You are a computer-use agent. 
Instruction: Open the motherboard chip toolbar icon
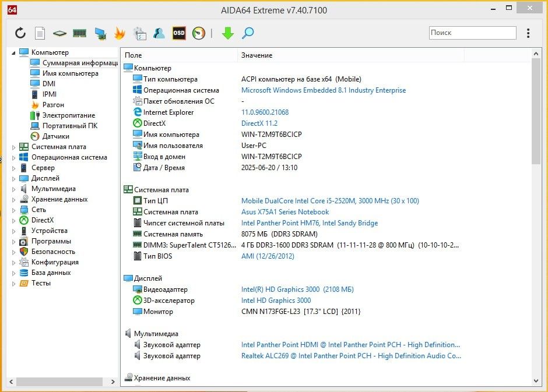point(59,34)
